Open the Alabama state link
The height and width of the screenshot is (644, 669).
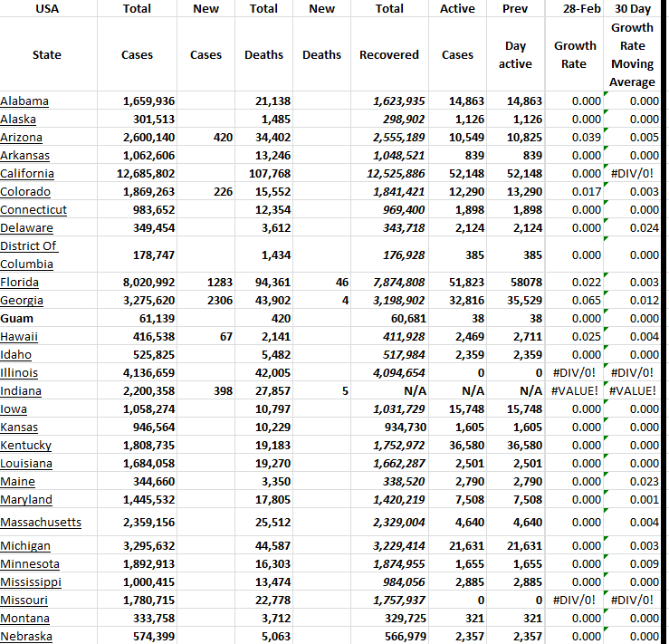tap(25, 101)
